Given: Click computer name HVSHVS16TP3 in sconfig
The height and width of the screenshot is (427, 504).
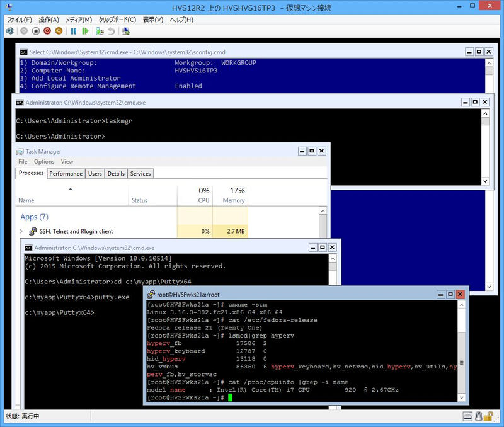Looking at the screenshot, I should (x=196, y=71).
